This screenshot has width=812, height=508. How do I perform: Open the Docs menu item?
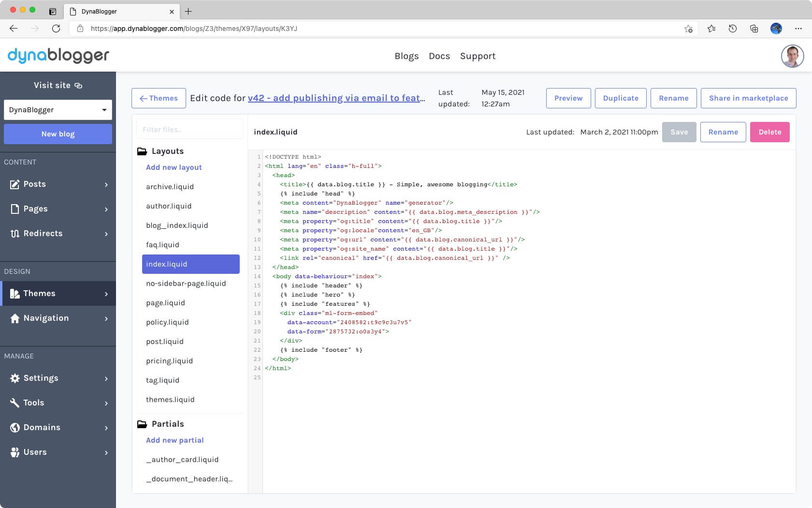[439, 56]
